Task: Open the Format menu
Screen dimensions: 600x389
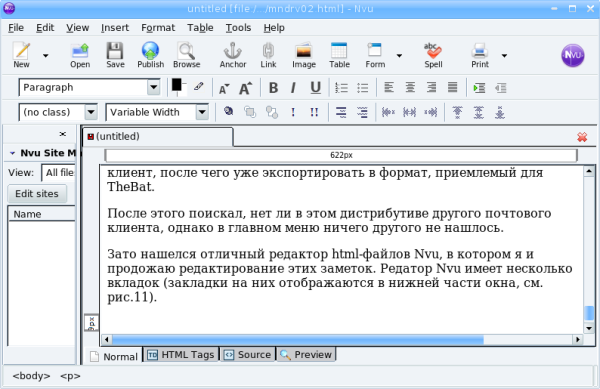Action: tap(158, 28)
